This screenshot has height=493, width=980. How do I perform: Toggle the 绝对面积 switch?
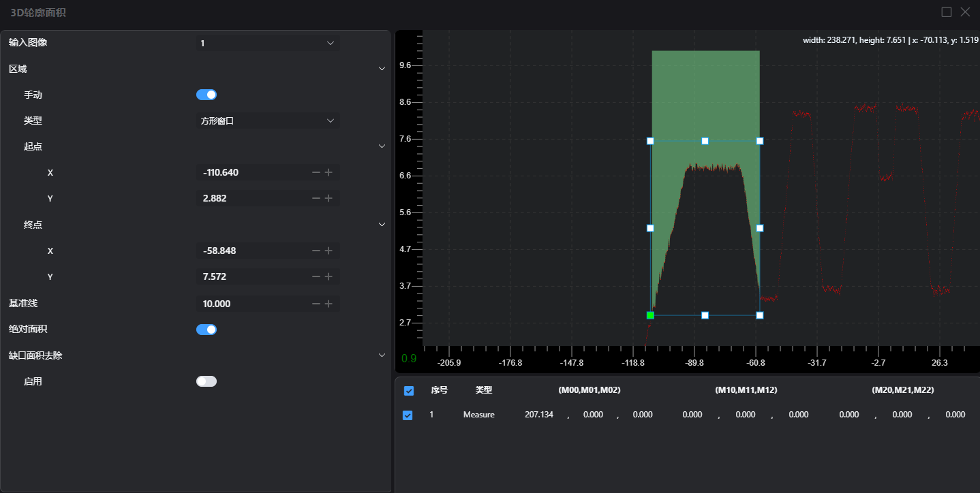point(206,330)
